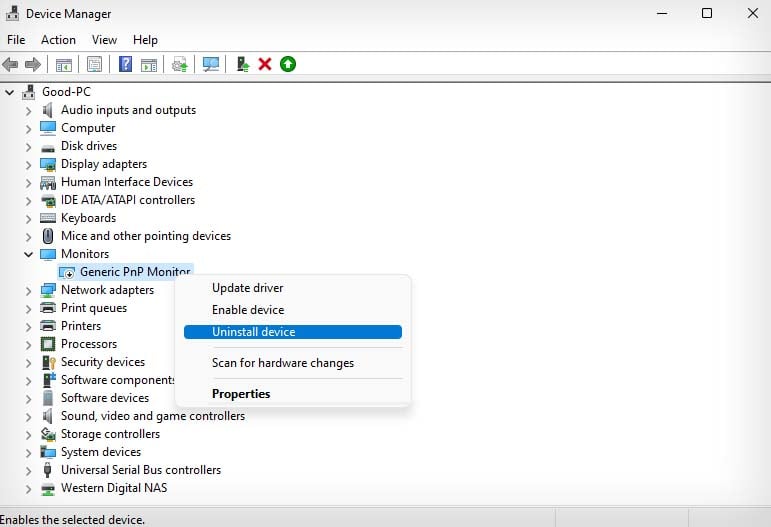Show/hide console tree toolbar icon
This screenshot has height=527, width=771.
point(63,64)
